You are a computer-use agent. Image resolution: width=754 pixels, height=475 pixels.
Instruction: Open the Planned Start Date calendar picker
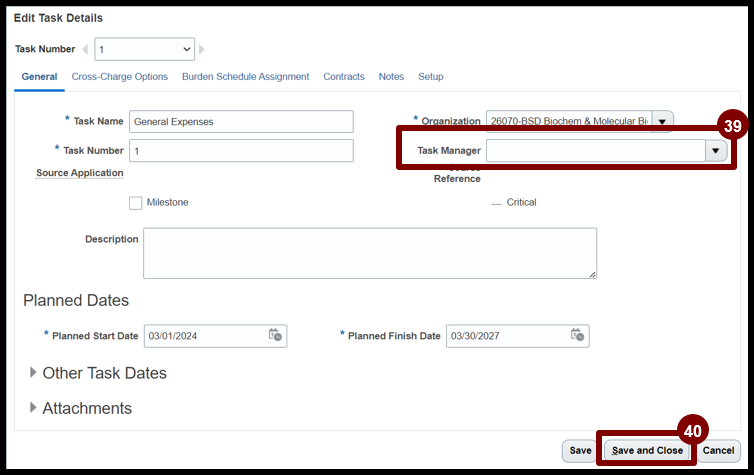click(x=275, y=335)
